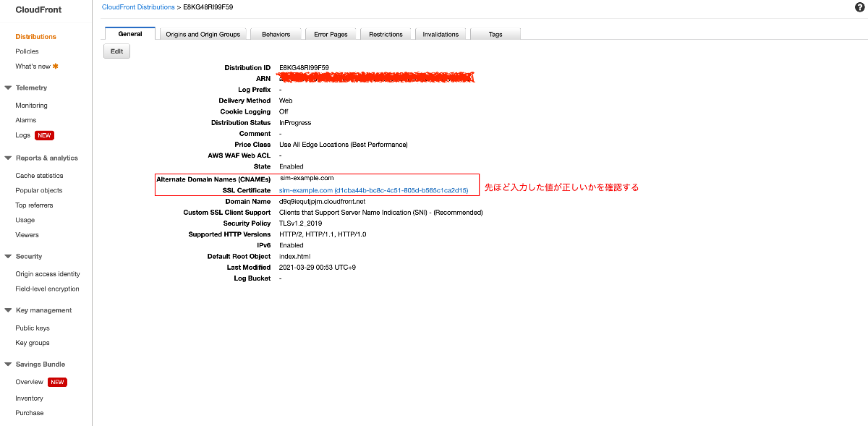Select the Distribution Status value InProgress
Viewport: 868px width, 426px height.
click(x=295, y=123)
